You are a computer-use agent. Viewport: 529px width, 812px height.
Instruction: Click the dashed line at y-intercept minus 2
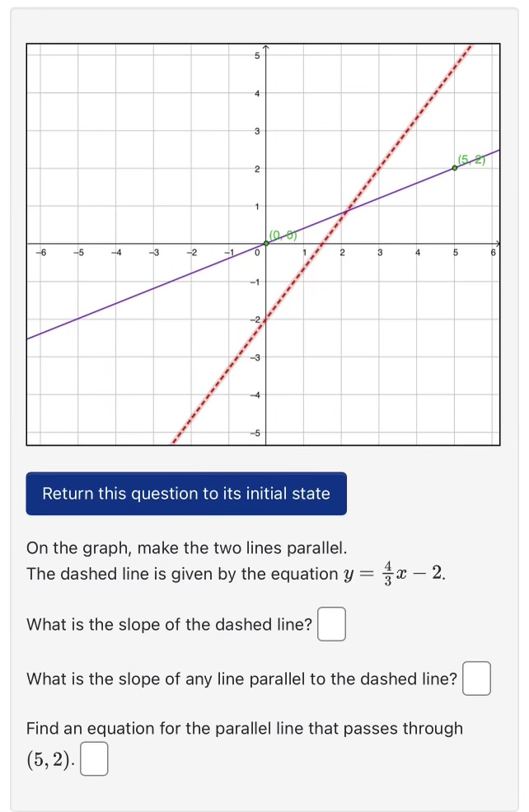coord(265,321)
